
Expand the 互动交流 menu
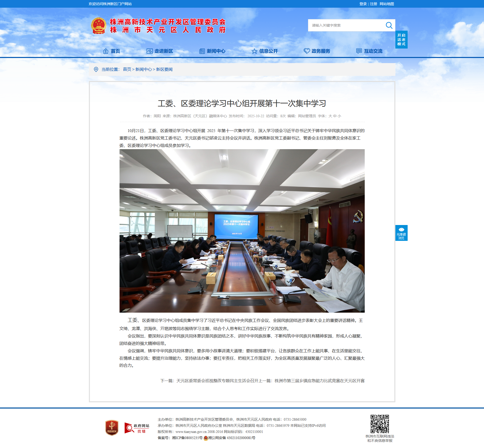click(369, 51)
